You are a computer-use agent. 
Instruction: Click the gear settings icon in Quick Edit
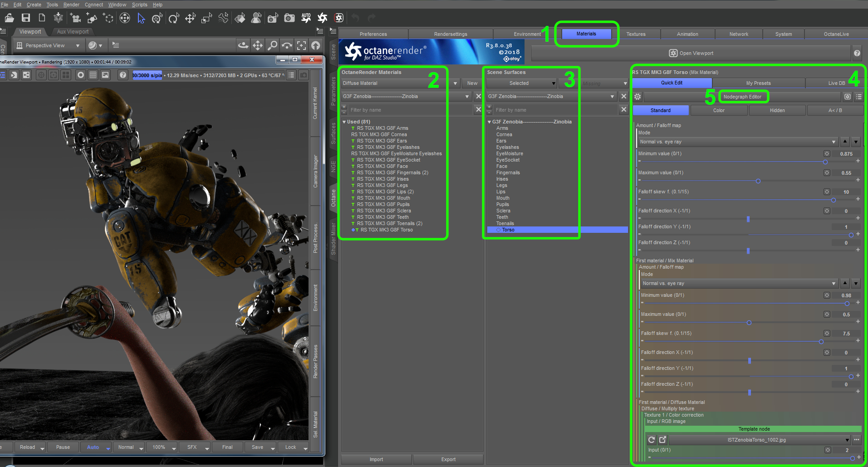638,97
